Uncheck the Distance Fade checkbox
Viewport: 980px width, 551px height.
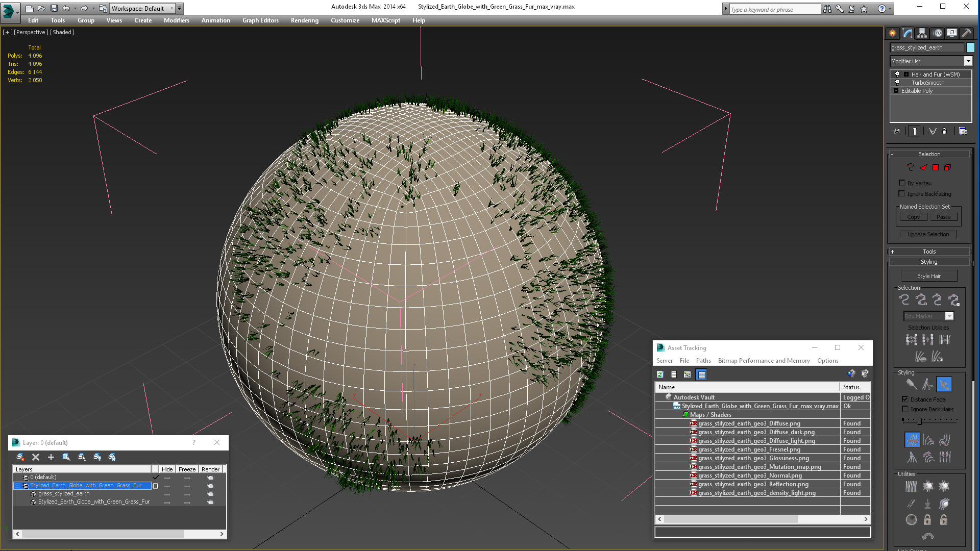tap(905, 399)
